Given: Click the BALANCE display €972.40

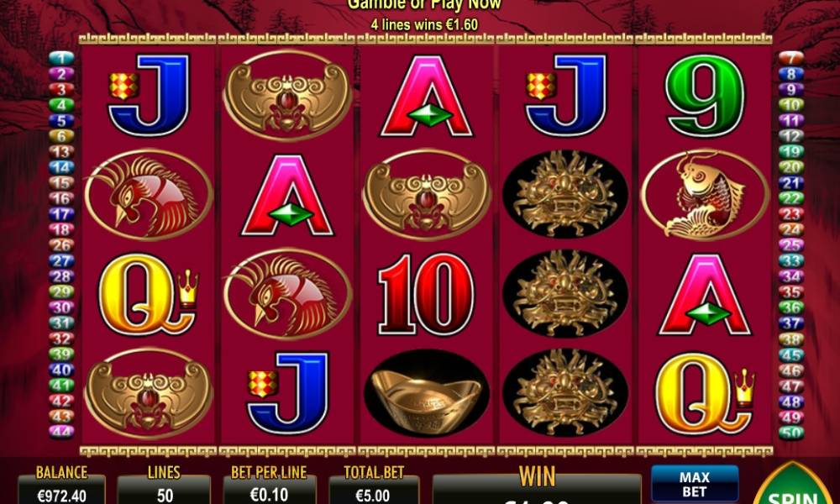Looking at the screenshot, I should point(61,494).
